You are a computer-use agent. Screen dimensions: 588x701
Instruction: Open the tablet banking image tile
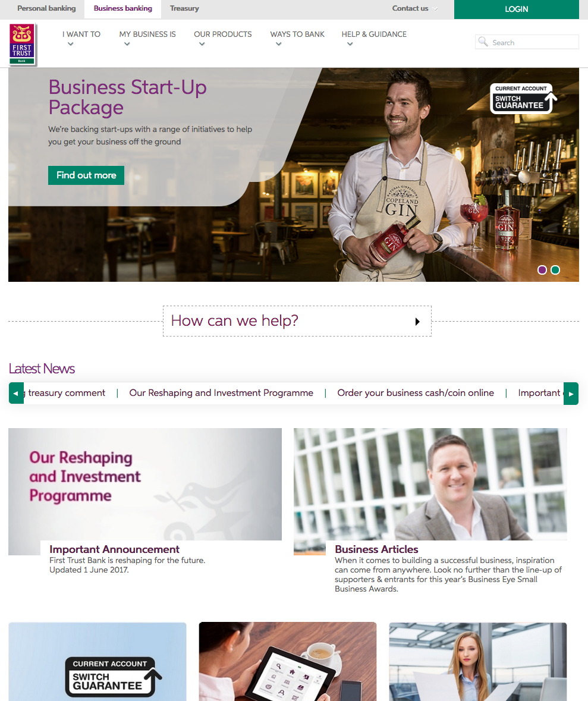point(288,662)
